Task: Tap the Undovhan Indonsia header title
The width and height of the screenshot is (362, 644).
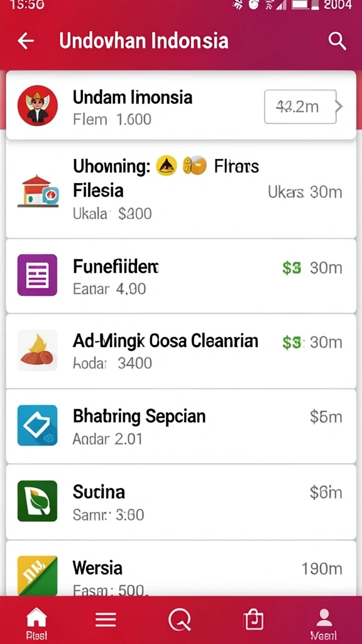Action: (x=144, y=41)
